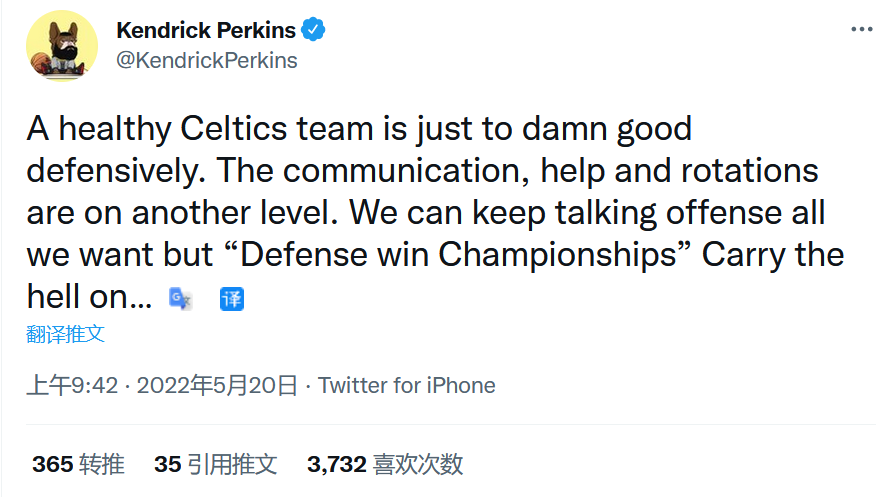Click the quote tweets number 35

click(167, 464)
